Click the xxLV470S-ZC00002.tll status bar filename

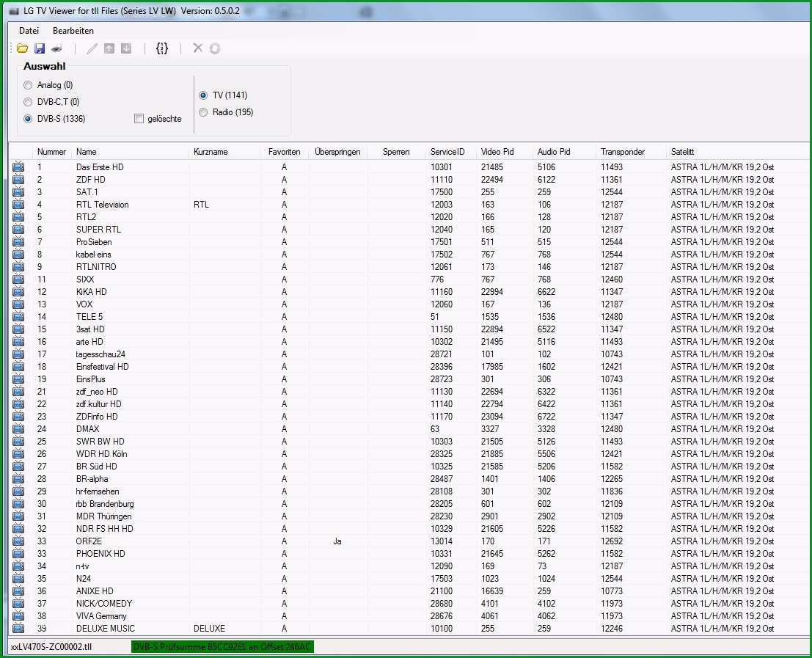click(51, 646)
